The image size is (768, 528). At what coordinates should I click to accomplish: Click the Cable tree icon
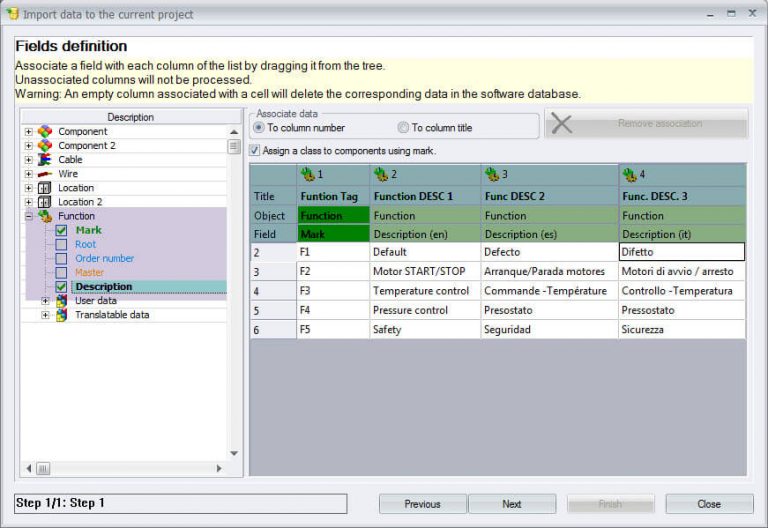point(45,160)
